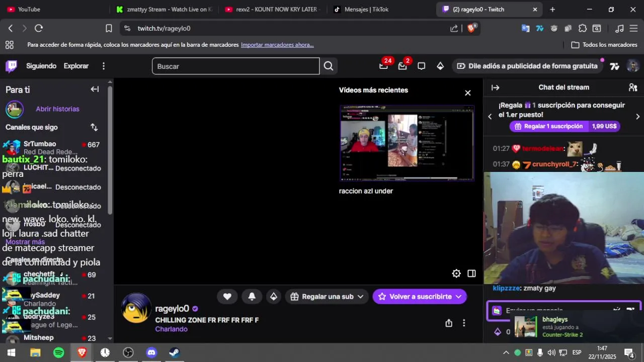The width and height of the screenshot is (644, 362).
Task: Collapse the Para ti sidebar arrow
Action: [95, 89]
